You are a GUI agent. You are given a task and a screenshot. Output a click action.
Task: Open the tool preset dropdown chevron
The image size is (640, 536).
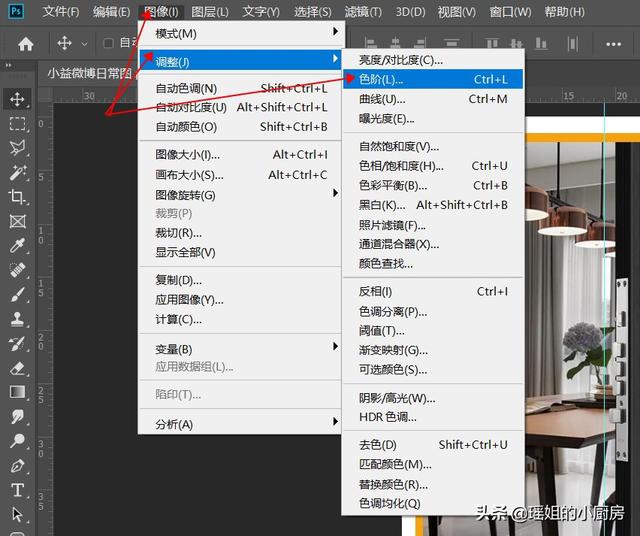pos(84,43)
